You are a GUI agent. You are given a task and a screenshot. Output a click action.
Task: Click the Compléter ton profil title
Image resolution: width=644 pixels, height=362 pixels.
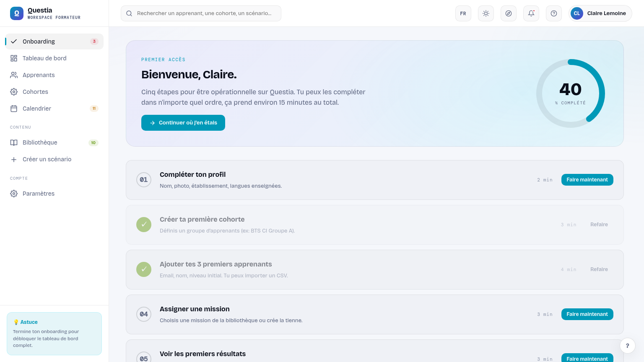click(192, 175)
